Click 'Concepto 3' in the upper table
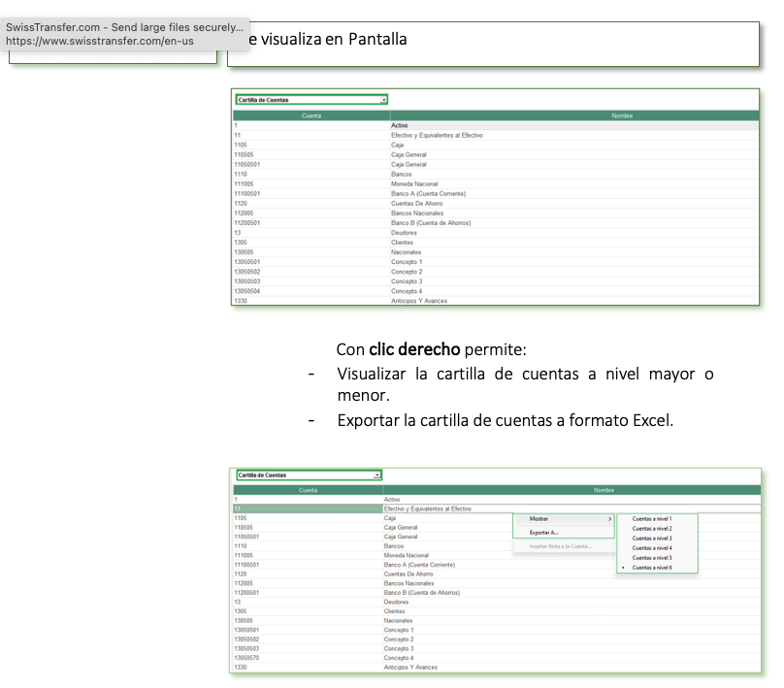784x688 pixels. pyautogui.click(x=407, y=281)
